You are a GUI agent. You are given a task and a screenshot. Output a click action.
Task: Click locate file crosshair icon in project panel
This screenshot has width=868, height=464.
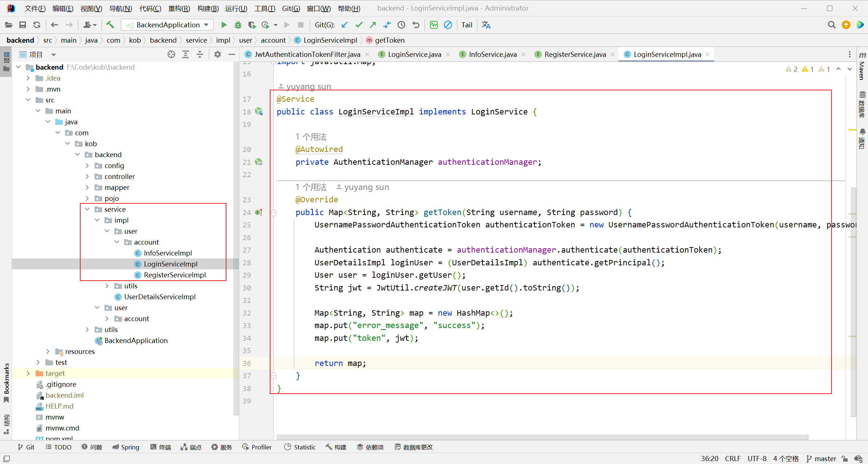[171, 54]
